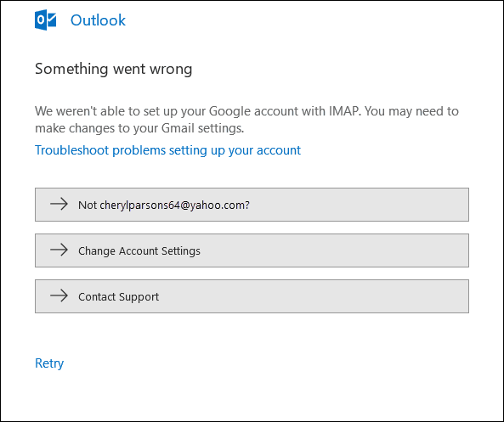Choose the Not cherylparsons64@yahoo.com? option

point(252,205)
